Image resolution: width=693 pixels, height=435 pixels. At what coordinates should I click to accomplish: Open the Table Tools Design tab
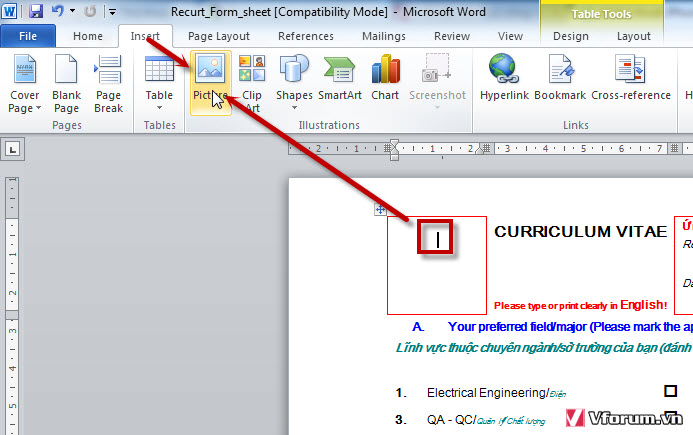pyautogui.click(x=571, y=36)
